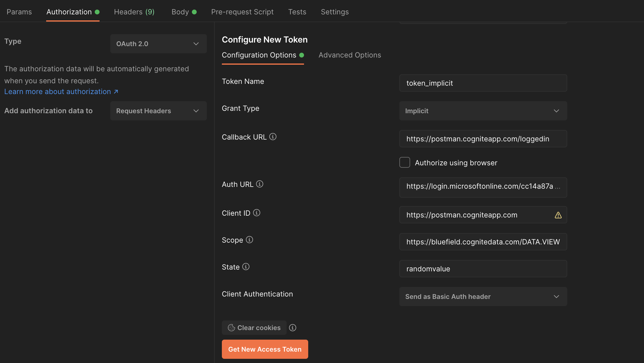Click the Scope info icon
The image size is (644, 363).
249,240
